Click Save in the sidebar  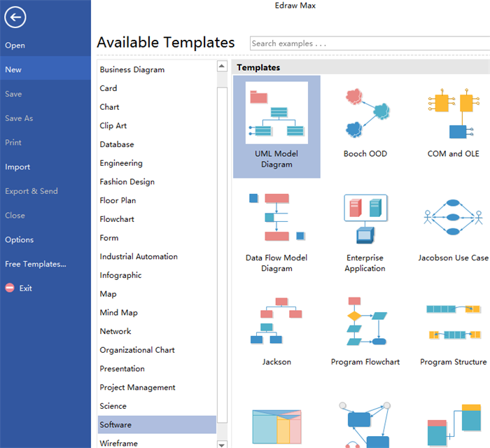tap(13, 94)
